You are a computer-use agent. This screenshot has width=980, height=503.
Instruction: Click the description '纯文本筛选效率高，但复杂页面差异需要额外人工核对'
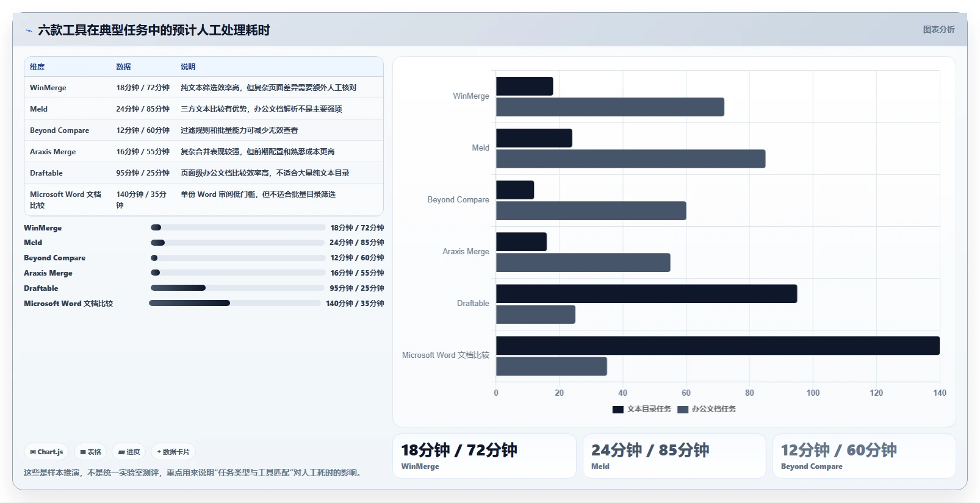268,88
